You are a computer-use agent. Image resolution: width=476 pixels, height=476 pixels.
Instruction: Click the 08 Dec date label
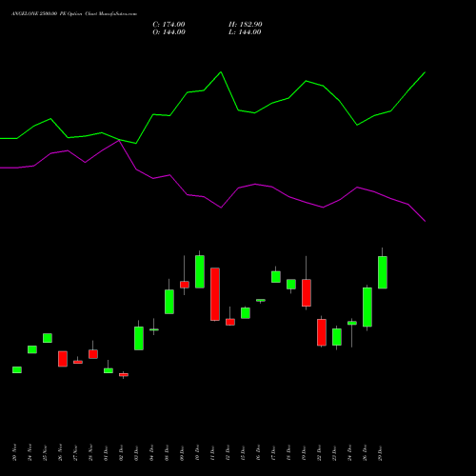[x=167, y=453]
